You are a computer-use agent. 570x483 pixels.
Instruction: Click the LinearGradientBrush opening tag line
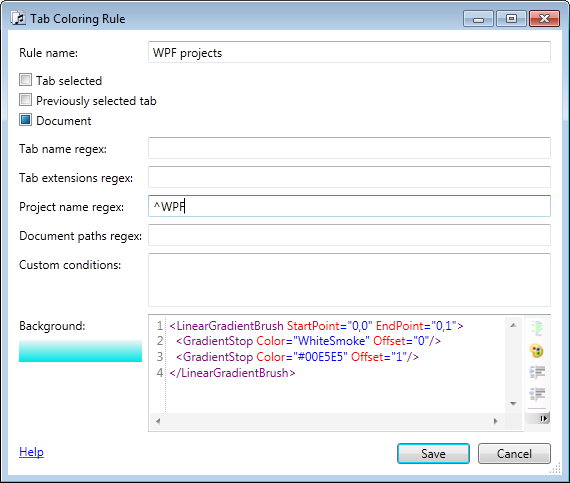pos(316,326)
